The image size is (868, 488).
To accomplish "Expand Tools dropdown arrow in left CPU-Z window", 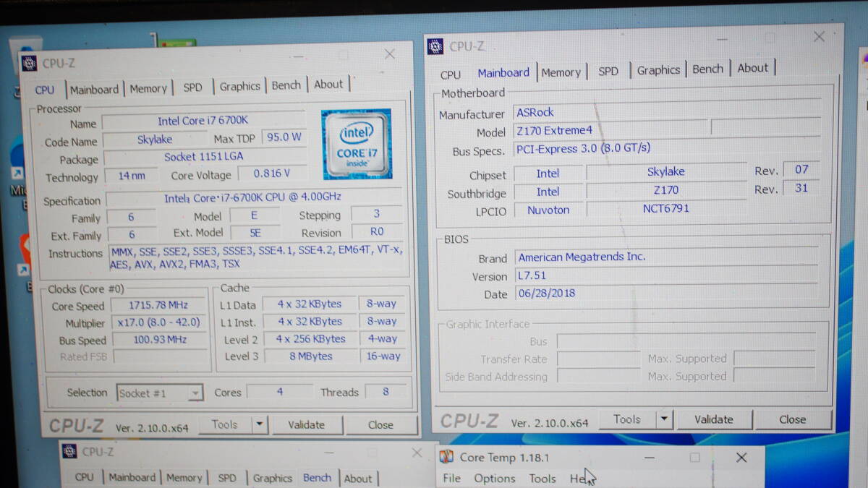I will point(260,425).
